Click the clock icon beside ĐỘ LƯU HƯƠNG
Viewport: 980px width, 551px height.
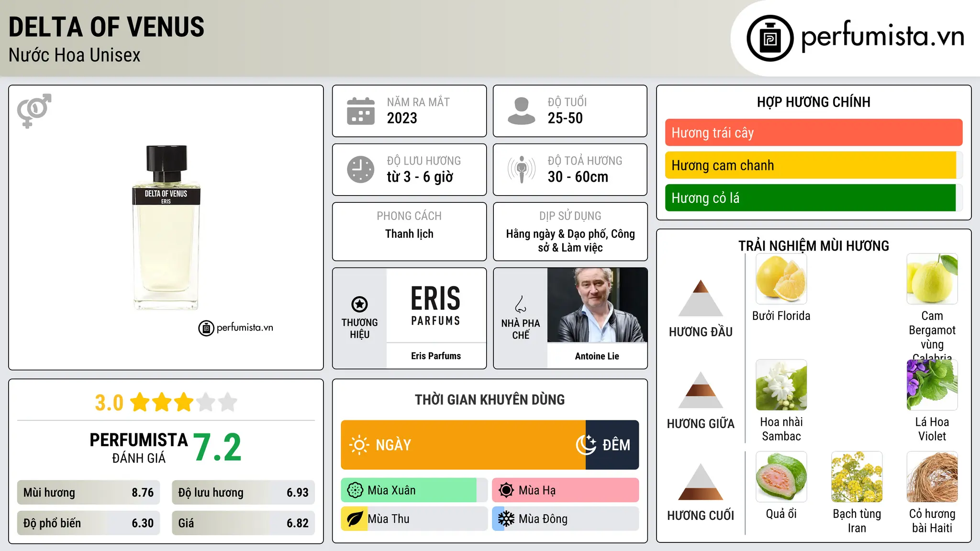(x=361, y=169)
